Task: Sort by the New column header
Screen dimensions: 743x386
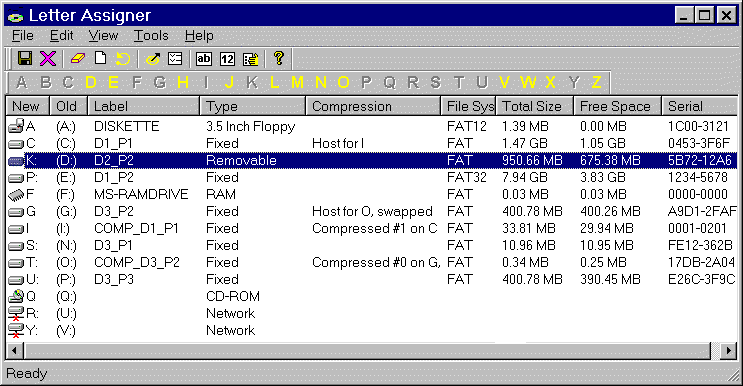Action: pos(27,106)
